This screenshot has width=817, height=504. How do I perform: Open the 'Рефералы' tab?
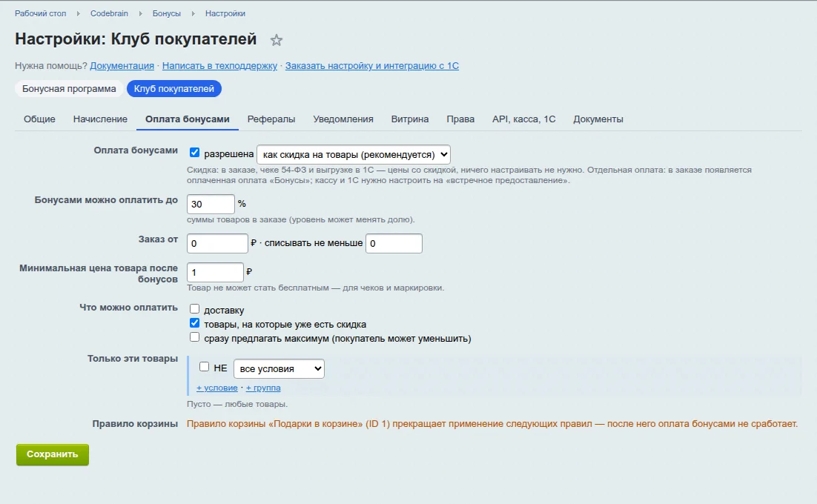tap(271, 119)
